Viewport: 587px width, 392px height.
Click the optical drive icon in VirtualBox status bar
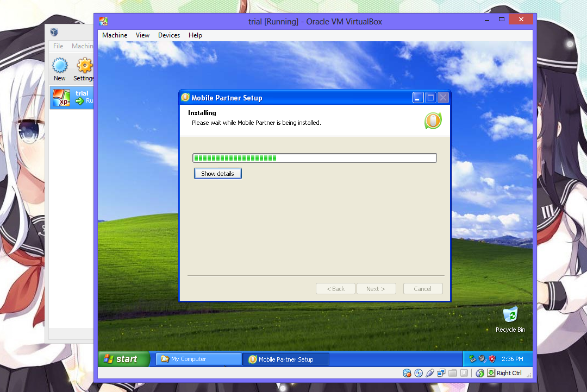point(419,373)
